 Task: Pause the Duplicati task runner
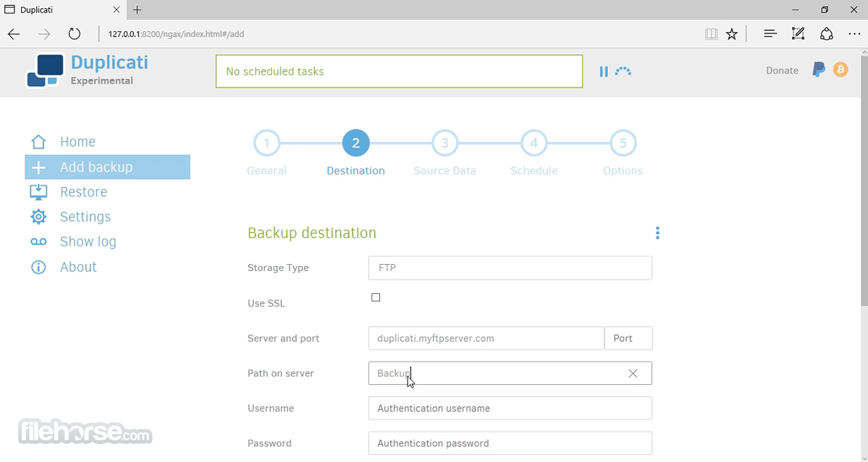point(604,72)
